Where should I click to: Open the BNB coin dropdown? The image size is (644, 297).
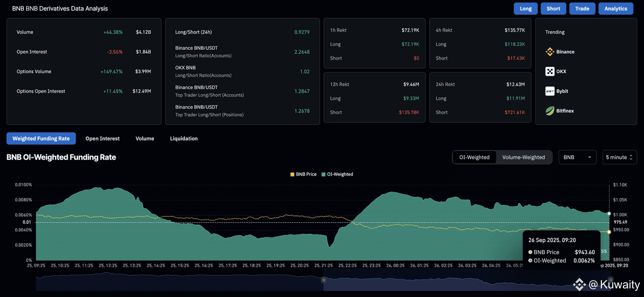tap(577, 157)
